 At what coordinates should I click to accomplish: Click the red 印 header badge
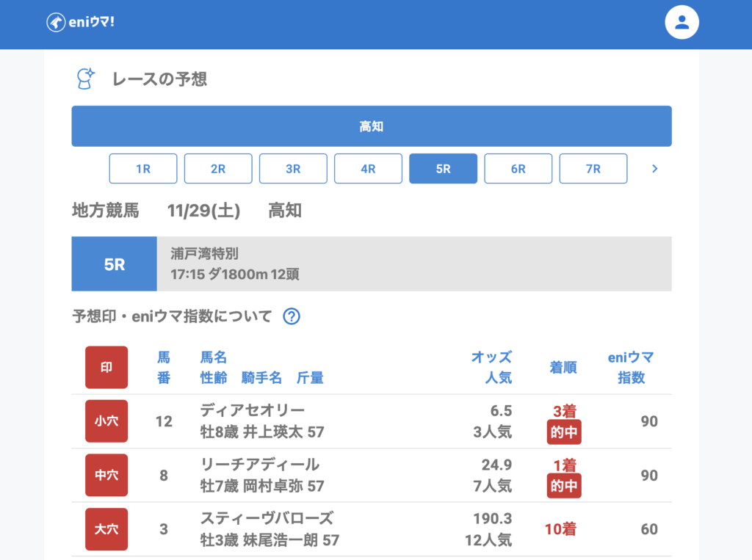tap(106, 367)
